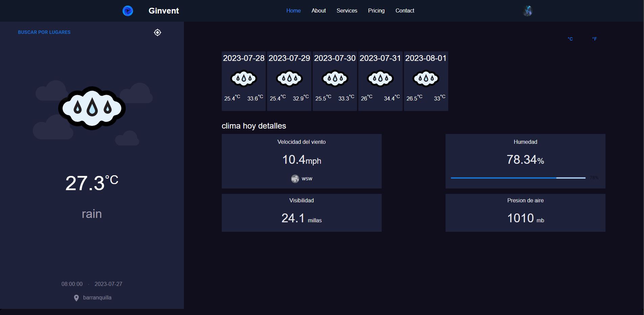Click the current location crosshair icon
This screenshot has height=315, width=644.
click(158, 32)
